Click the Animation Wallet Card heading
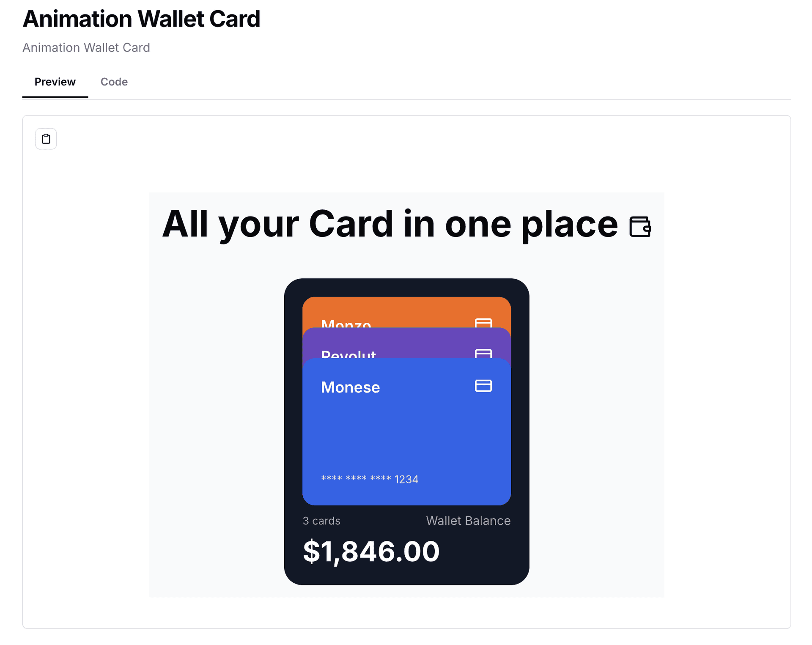Image resolution: width=812 pixels, height=645 pixels. (x=141, y=19)
